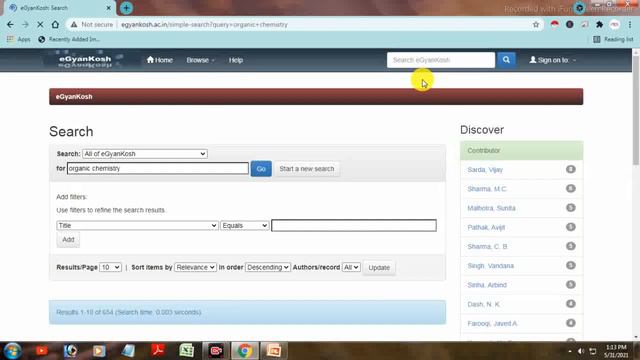Go back using the browser back arrow

point(10,24)
